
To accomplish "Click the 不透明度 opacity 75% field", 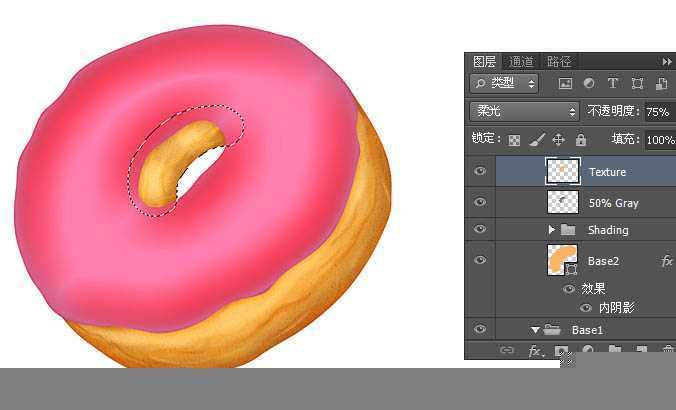I will click(x=660, y=112).
